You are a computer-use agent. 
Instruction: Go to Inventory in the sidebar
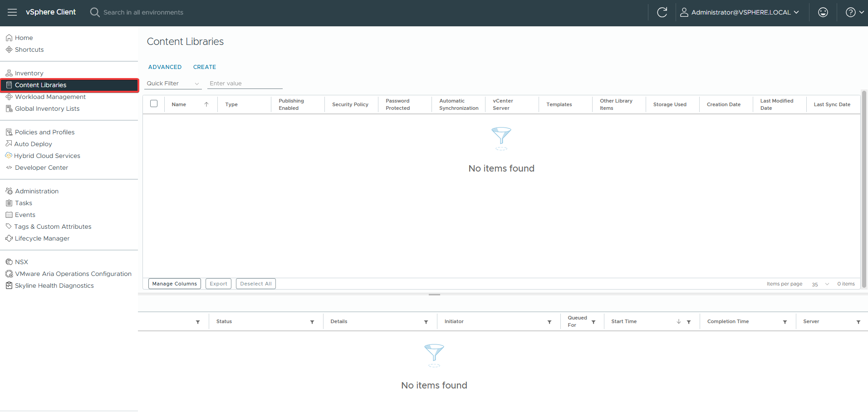point(29,73)
